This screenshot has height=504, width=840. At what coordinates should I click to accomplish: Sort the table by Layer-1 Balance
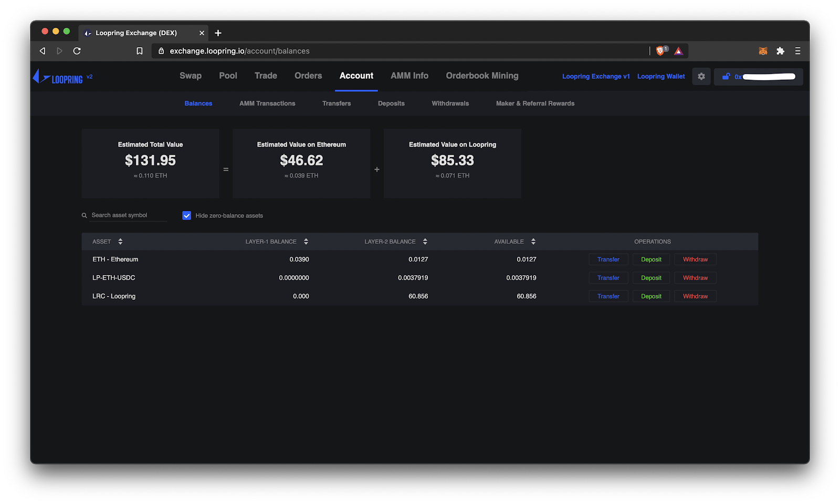tap(306, 241)
